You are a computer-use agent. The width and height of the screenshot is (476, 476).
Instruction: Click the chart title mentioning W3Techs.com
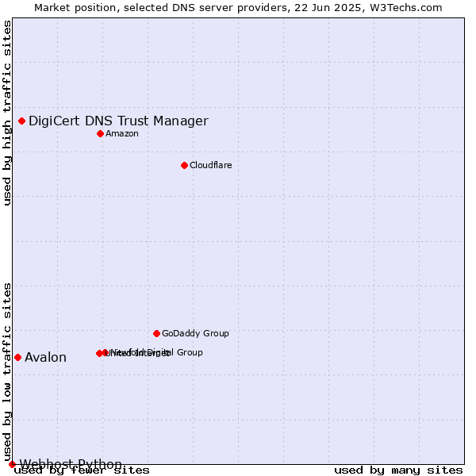[x=238, y=8]
